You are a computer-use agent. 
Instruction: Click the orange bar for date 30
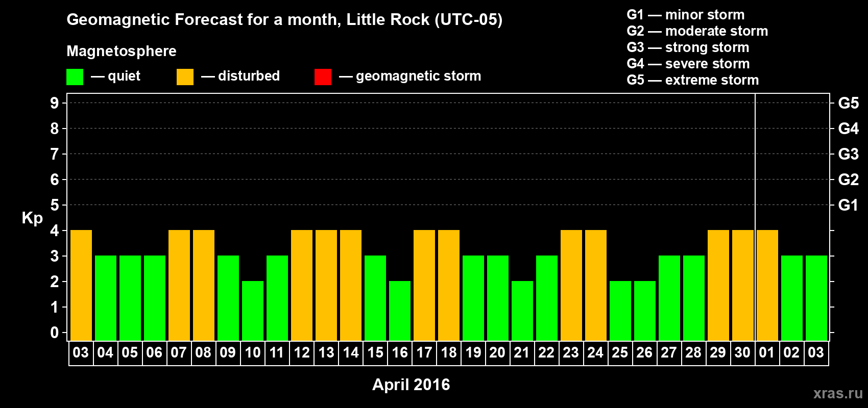pos(743,286)
